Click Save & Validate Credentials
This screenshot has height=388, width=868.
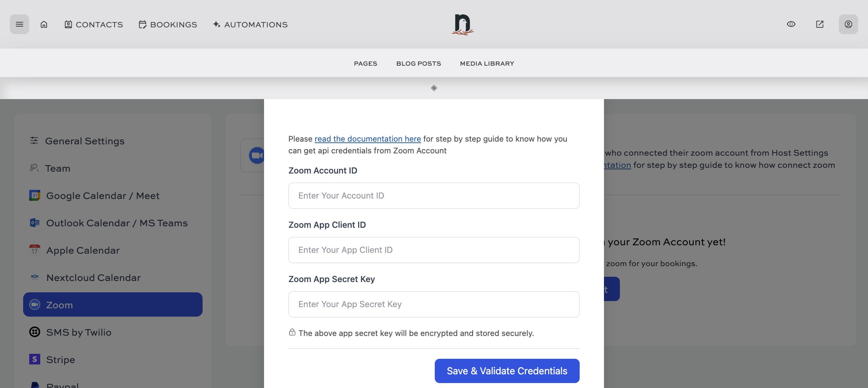click(507, 371)
